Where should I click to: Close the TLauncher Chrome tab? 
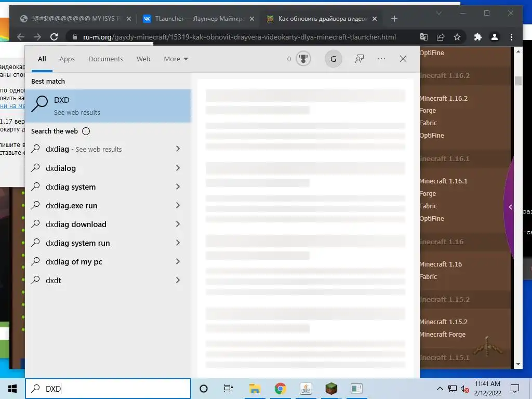pos(252,19)
